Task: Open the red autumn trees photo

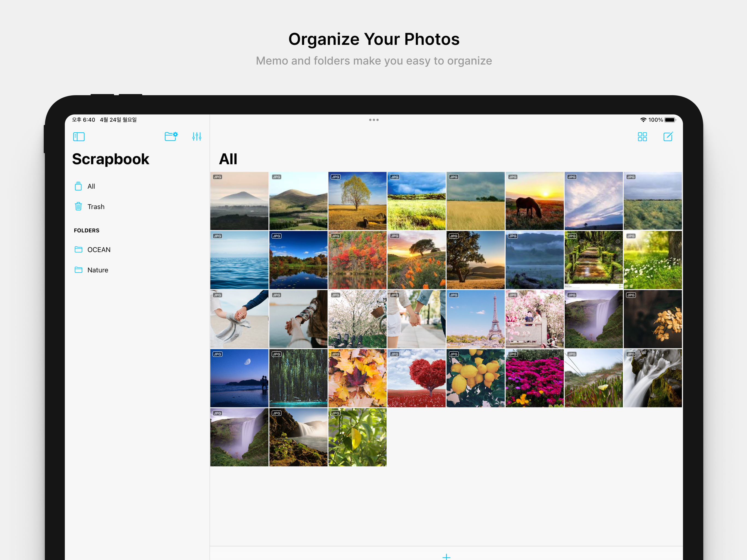Action: (x=357, y=260)
